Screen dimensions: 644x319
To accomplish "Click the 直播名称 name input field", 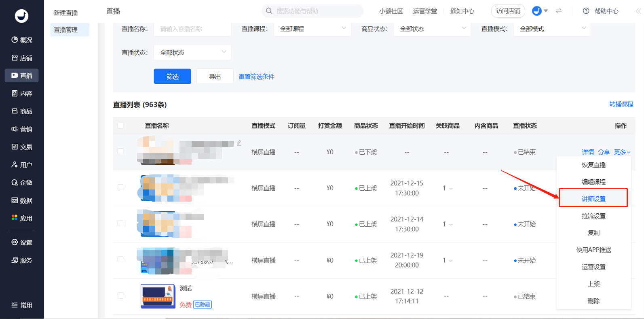I will click(x=192, y=29).
